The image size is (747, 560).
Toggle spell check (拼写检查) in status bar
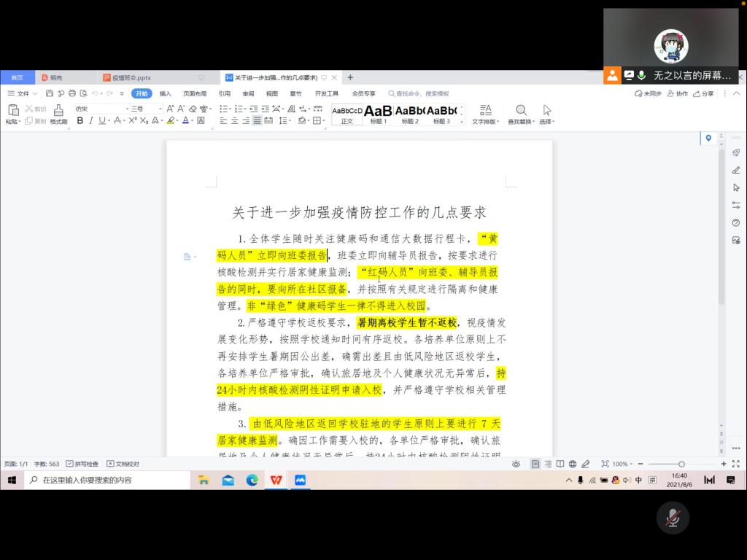click(x=82, y=464)
